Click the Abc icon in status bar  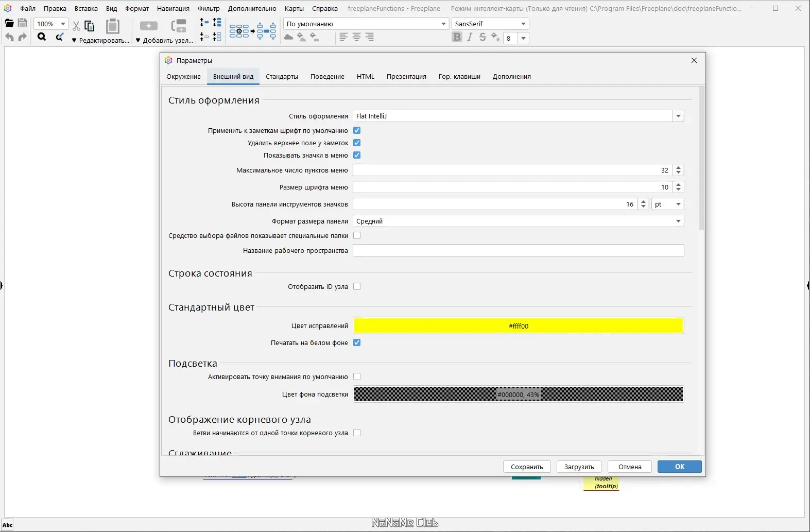8,525
